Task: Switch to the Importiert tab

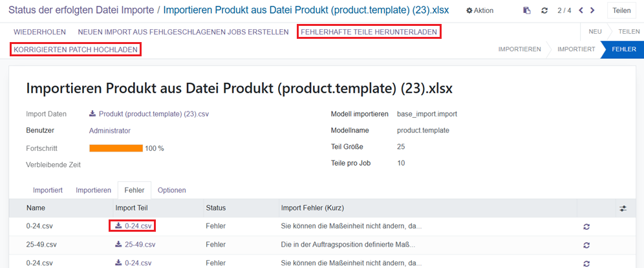Action: pos(48,190)
